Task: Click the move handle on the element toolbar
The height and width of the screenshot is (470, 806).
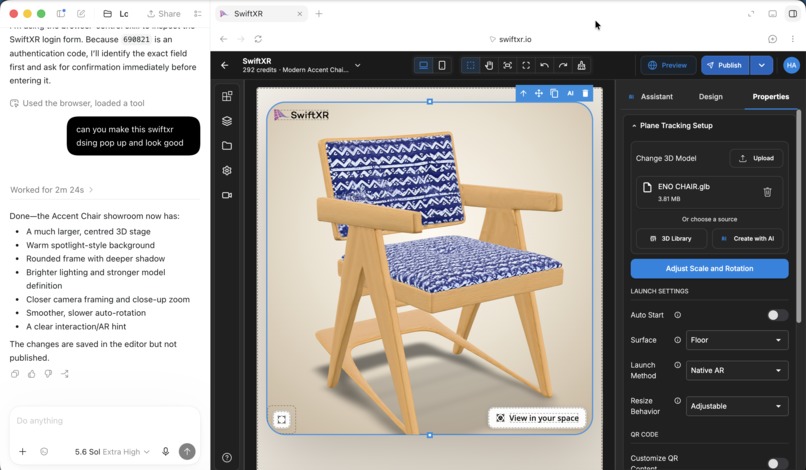Action: [x=538, y=93]
